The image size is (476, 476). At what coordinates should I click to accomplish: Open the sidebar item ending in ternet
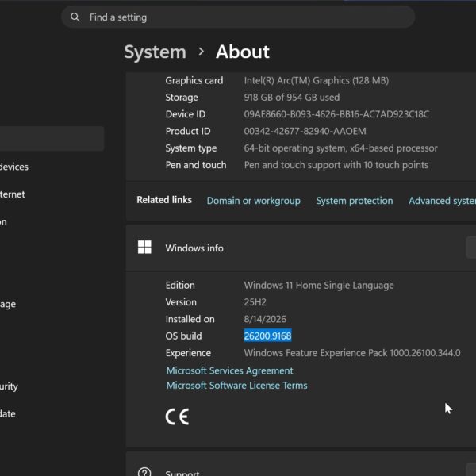(x=12, y=194)
